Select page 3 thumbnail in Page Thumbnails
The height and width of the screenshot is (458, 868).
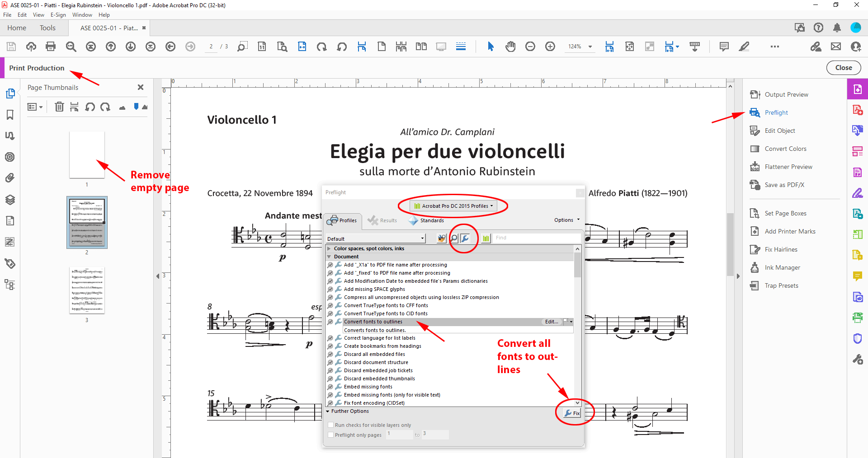(87, 290)
